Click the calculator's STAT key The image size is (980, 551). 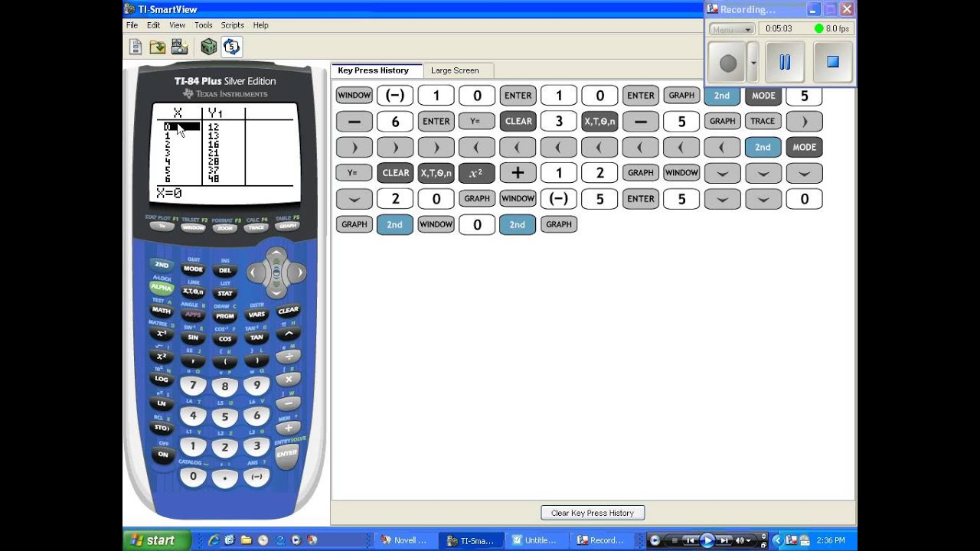click(225, 293)
